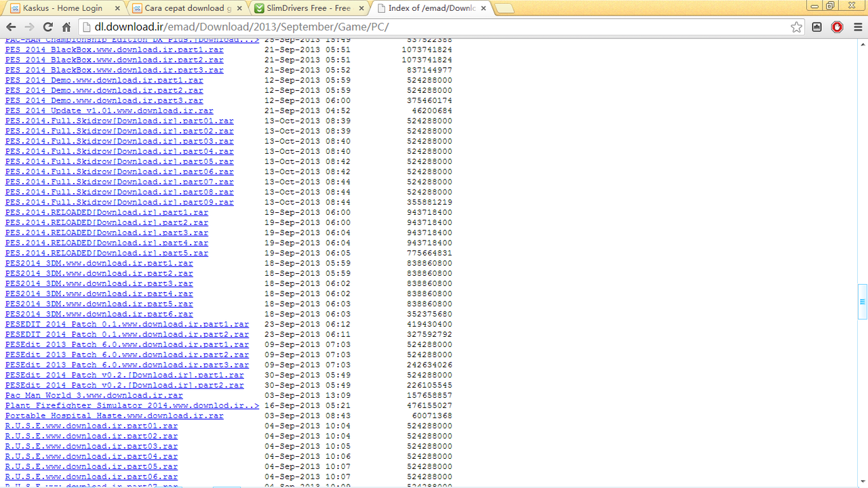Open PES_2014_BlackBox part3.rar link

(x=115, y=70)
